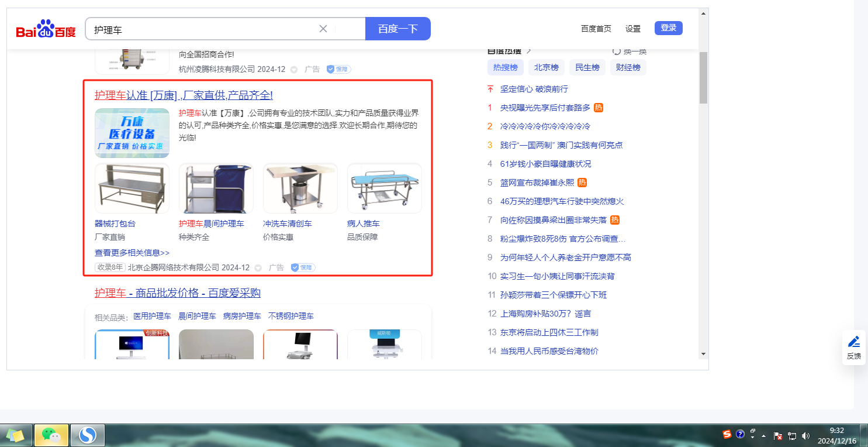Go to 百度首页 link

point(596,29)
